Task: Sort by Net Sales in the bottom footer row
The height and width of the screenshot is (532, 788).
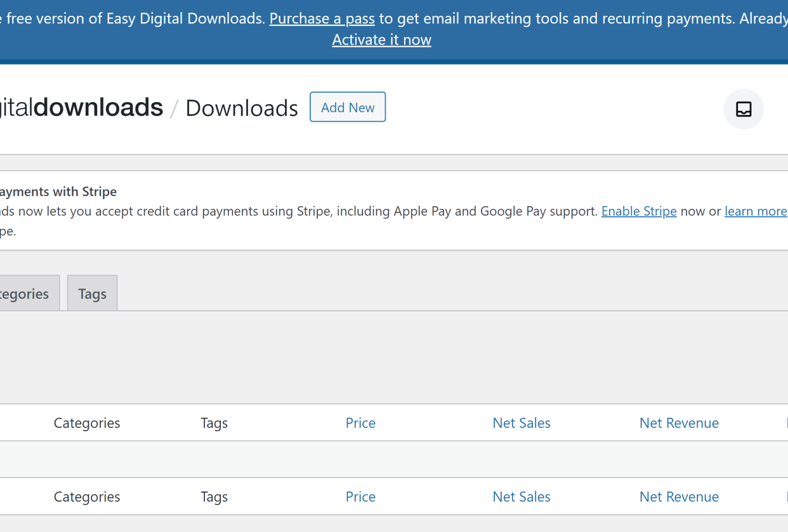Action: pos(522,496)
